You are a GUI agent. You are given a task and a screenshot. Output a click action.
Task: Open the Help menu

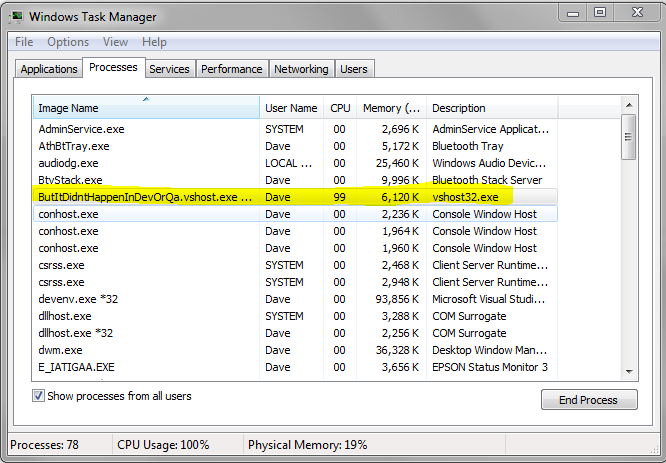pos(154,42)
